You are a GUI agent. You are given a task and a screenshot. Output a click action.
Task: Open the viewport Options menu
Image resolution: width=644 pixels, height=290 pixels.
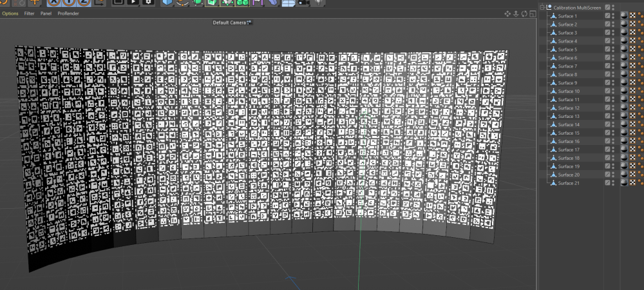coord(10,14)
